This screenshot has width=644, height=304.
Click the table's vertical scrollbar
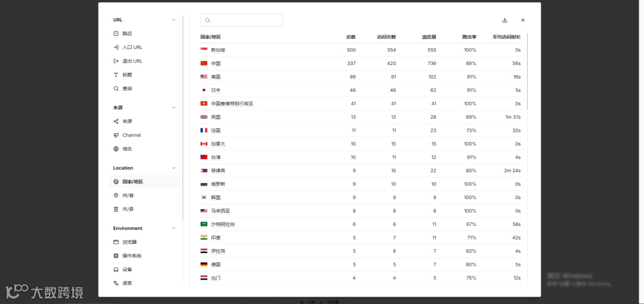pos(527,71)
